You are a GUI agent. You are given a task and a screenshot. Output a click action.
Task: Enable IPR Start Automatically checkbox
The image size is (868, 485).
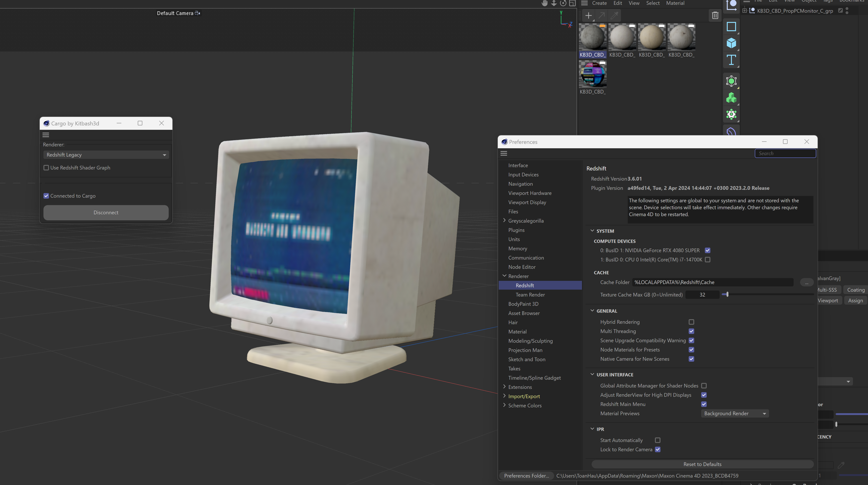[658, 440]
